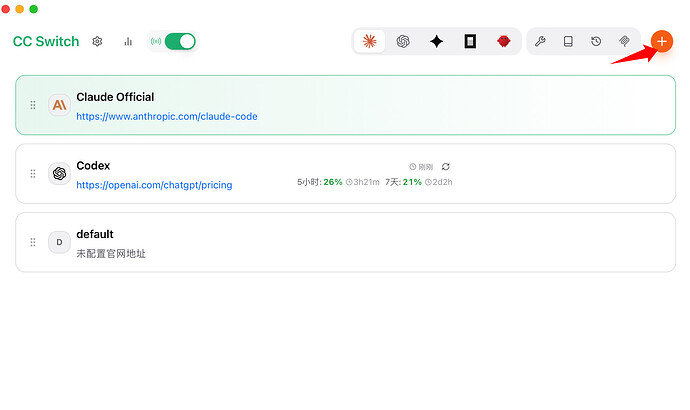Grab the default row drag handle
This screenshot has height=410, width=690.
(33, 242)
